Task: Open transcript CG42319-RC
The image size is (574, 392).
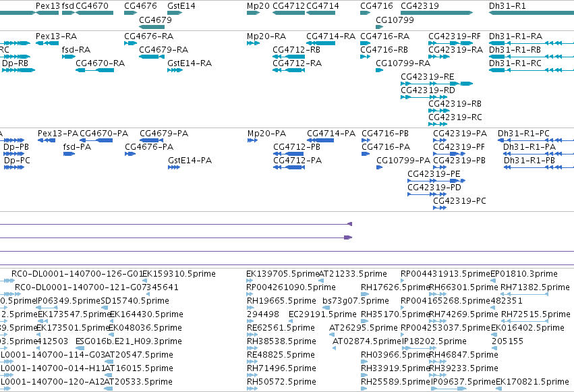Action: (438, 124)
